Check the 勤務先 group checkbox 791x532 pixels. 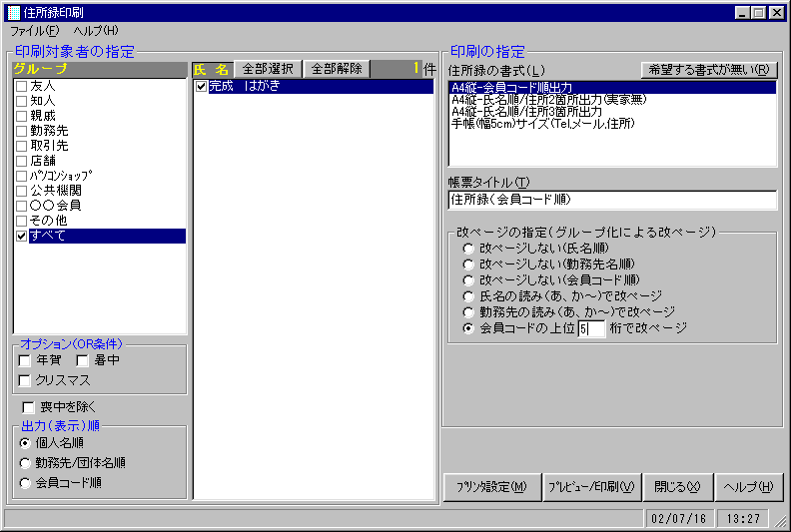click(21, 131)
